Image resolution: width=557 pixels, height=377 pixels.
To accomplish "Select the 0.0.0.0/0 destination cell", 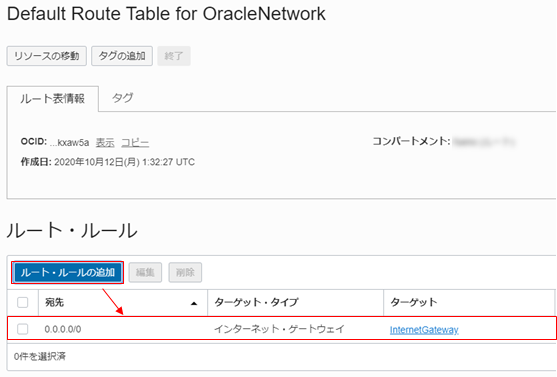I will (63, 329).
